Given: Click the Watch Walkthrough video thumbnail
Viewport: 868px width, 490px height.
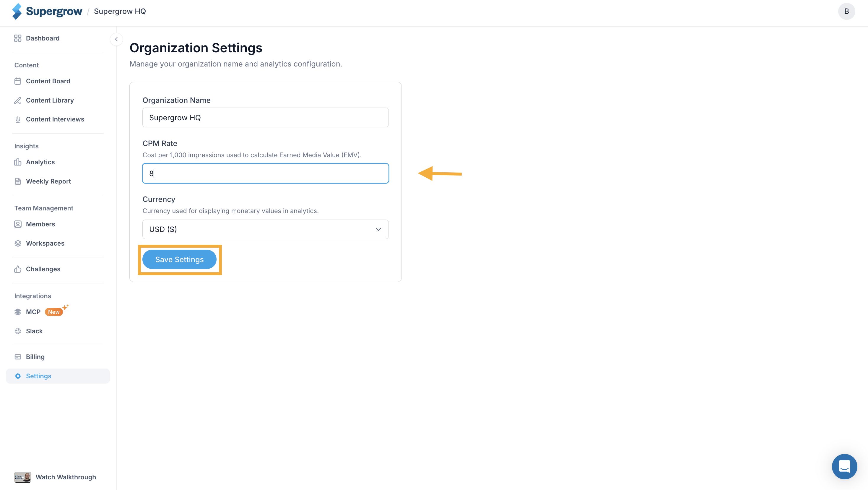Looking at the screenshot, I should (x=22, y=477).
